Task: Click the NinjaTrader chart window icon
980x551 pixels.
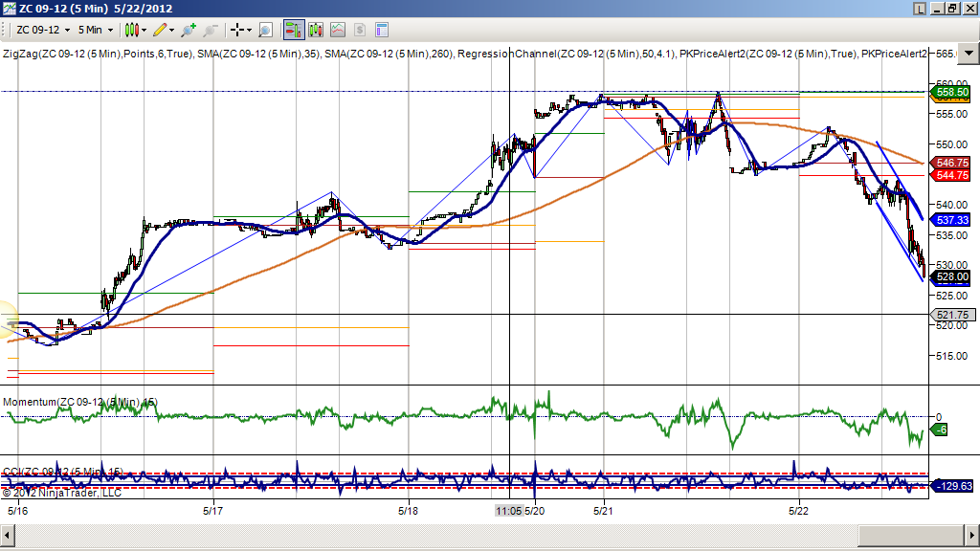Action: coord(9,8)
